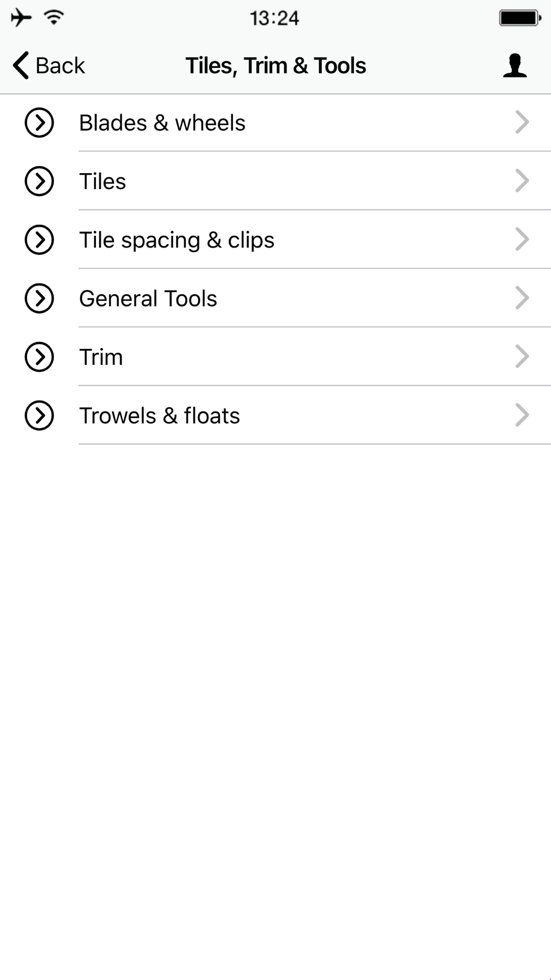
Task: Tap circled arrow next to Tile spacing & clips
Action: click(x=39, y=240)
